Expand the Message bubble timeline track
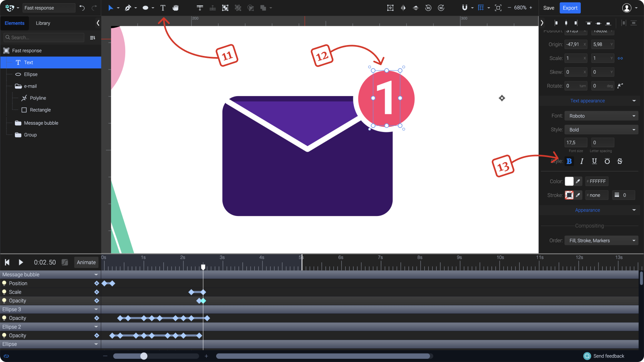This screenshot has height=362, width=644. 96,274
